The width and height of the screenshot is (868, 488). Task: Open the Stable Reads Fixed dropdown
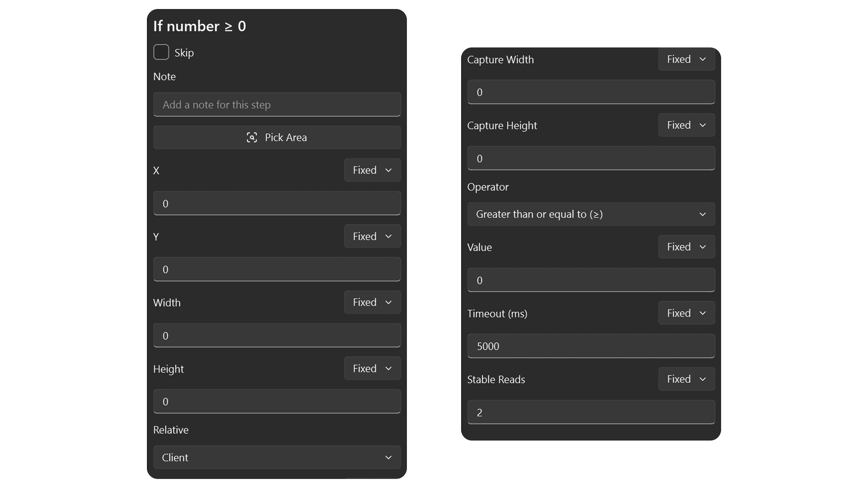[686, 379]
